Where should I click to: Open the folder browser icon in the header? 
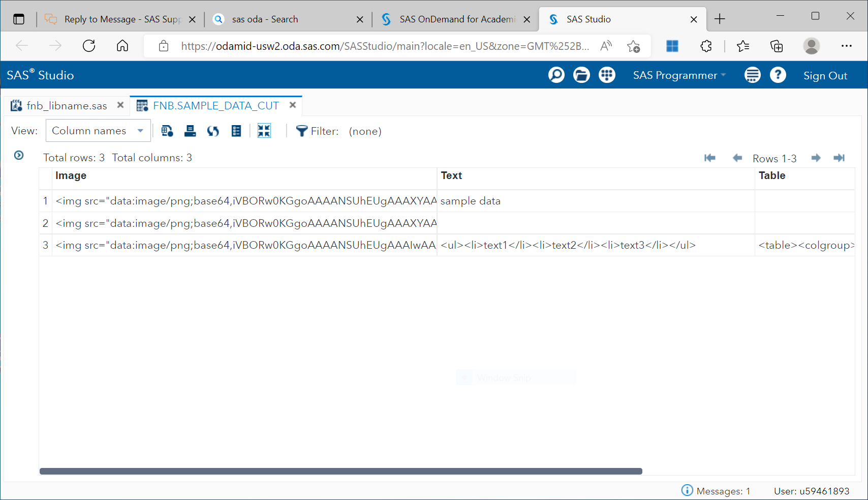[581, 75]
